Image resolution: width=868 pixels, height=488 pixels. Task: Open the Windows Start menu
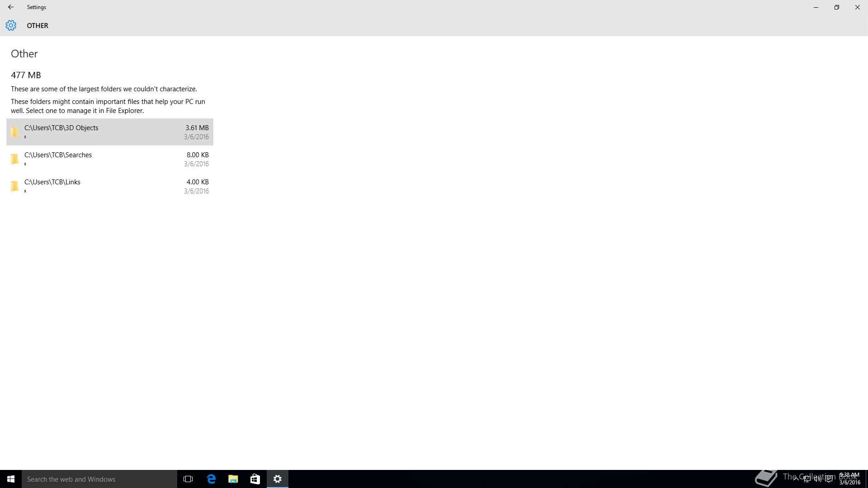point(11,479)
